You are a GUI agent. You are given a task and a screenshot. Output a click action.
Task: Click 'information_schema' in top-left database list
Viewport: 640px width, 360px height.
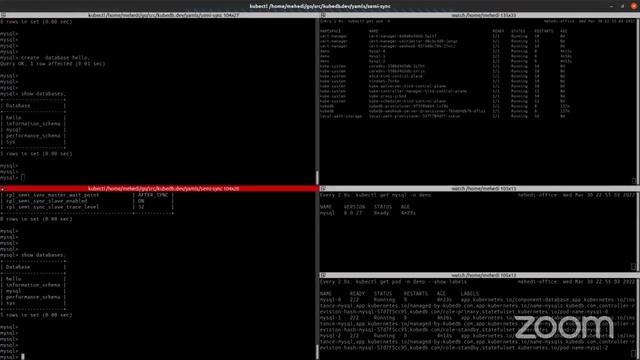[x=33, y=124]
